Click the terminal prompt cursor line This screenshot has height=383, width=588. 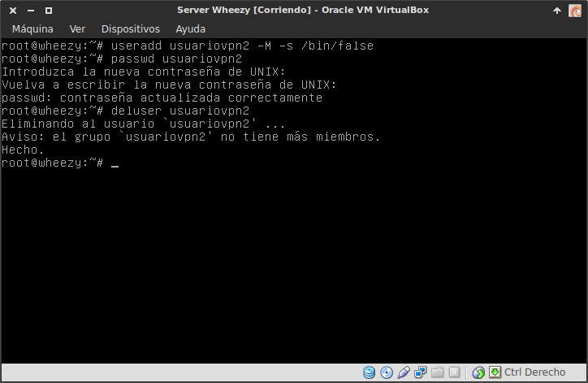click(x=115, y=163)
